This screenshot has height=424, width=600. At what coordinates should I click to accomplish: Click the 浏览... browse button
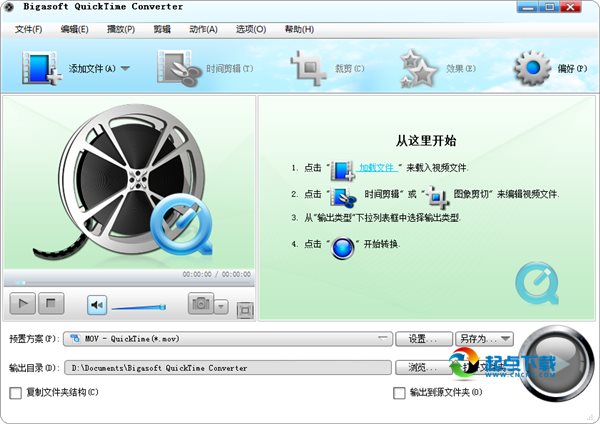tap(424, 368)
